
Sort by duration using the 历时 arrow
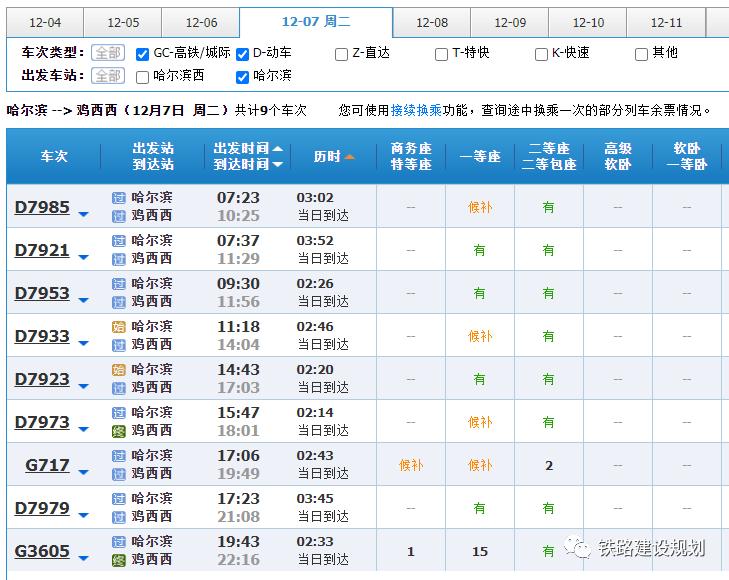point(350,157)
